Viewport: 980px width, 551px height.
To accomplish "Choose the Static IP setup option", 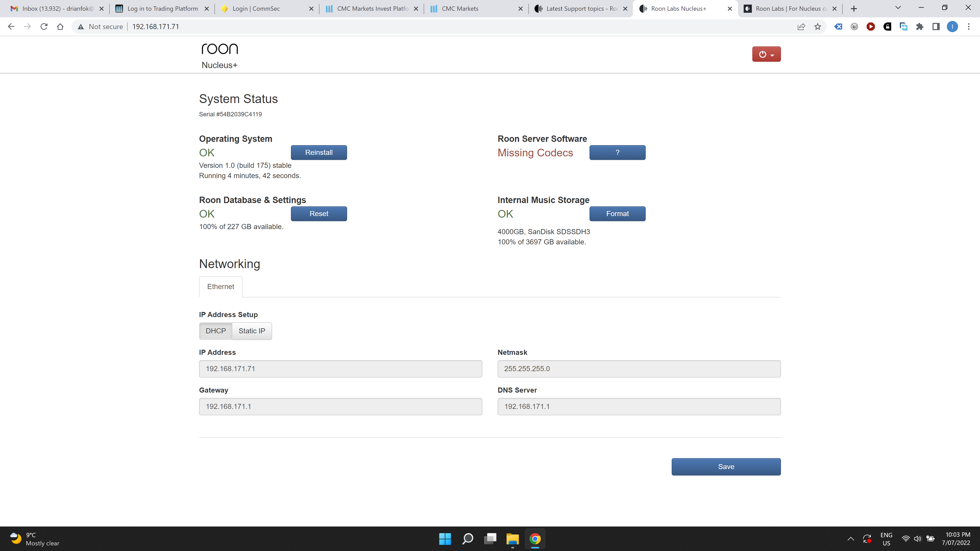I will coord(252,331).
